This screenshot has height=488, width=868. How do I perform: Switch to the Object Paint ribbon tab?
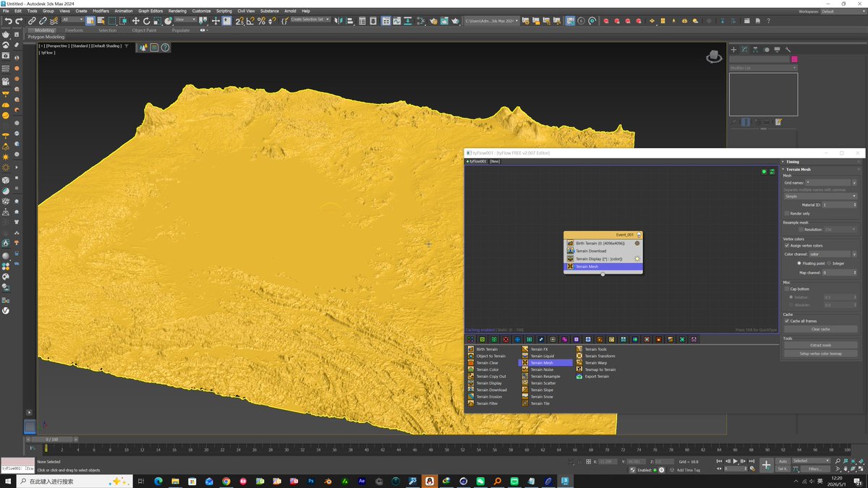[144, 30]
